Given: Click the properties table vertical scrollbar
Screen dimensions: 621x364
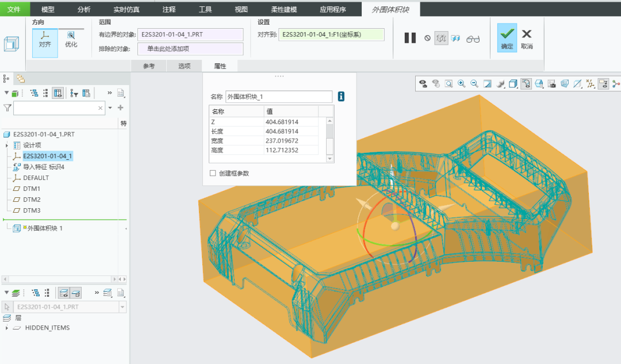Looking at the screenshot, I should point(329,139).
